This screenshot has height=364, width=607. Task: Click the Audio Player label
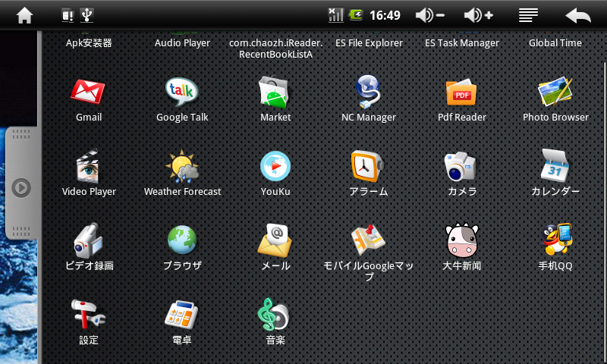tap(182, 43)
